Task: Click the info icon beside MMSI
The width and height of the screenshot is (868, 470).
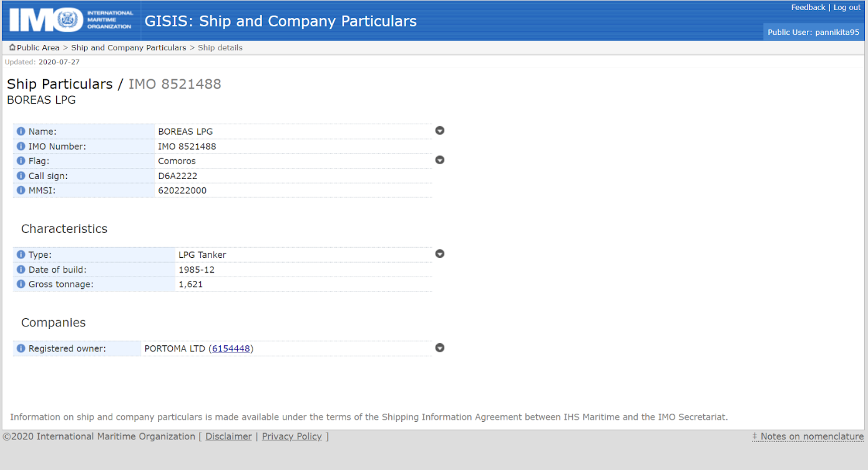Action: pos(21,190)
